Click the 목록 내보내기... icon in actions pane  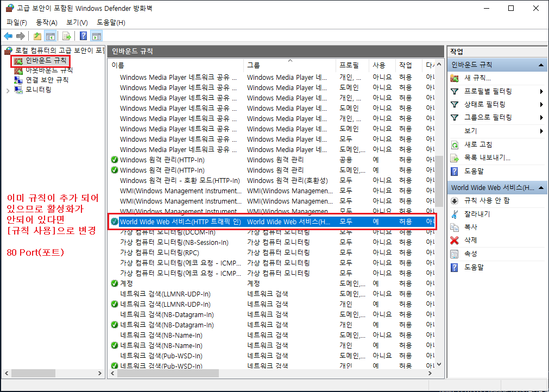pyautogui.click(x=455, y=158)
